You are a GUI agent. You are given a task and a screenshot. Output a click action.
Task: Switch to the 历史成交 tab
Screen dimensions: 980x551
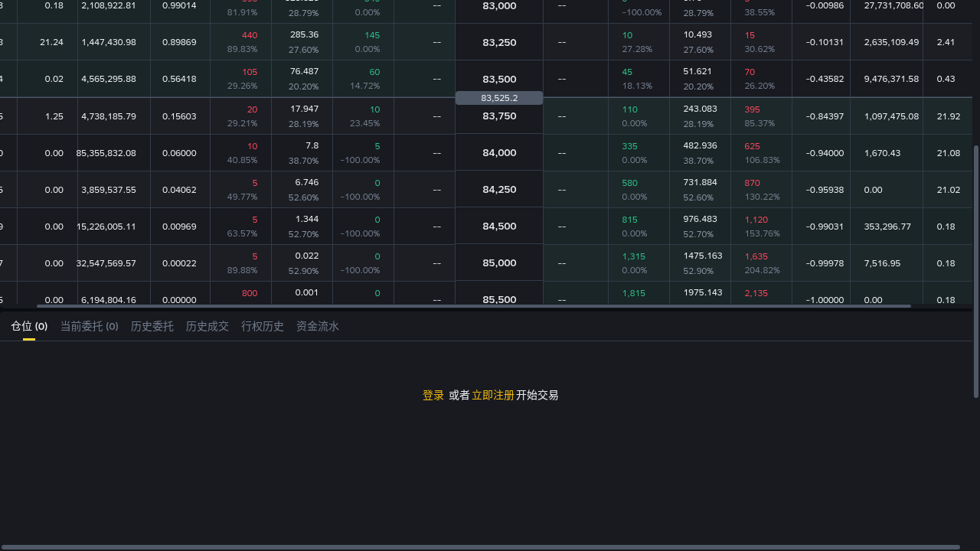(207, 326)
